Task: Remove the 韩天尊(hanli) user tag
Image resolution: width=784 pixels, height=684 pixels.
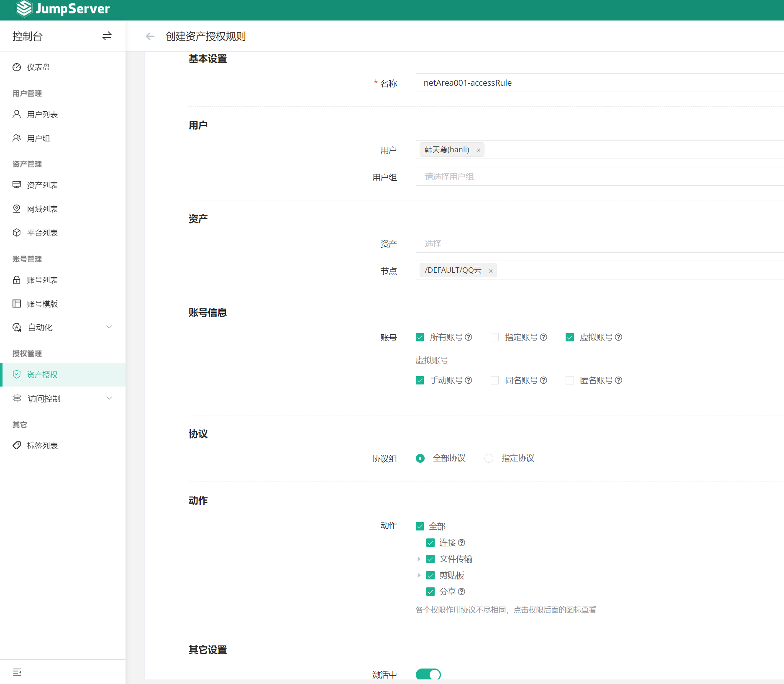Action: tap(478, 150)
